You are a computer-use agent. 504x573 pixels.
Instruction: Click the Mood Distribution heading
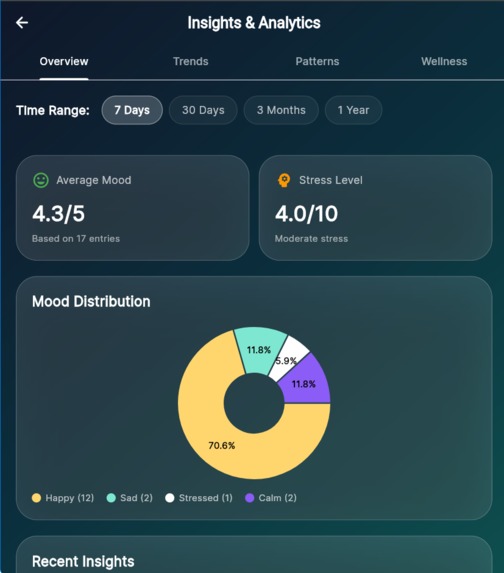click(x=91, y=301)
